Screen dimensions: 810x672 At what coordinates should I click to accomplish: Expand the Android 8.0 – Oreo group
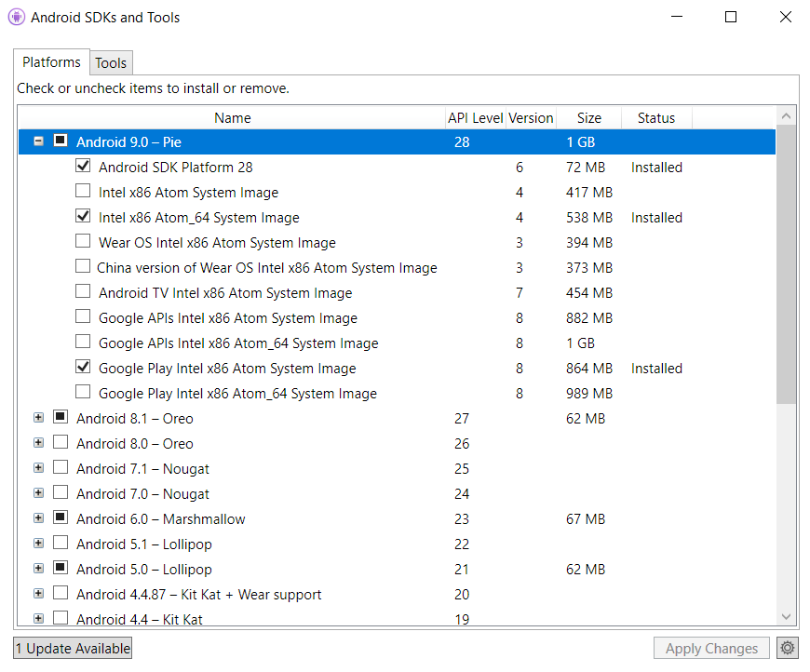tap(38, 443)
